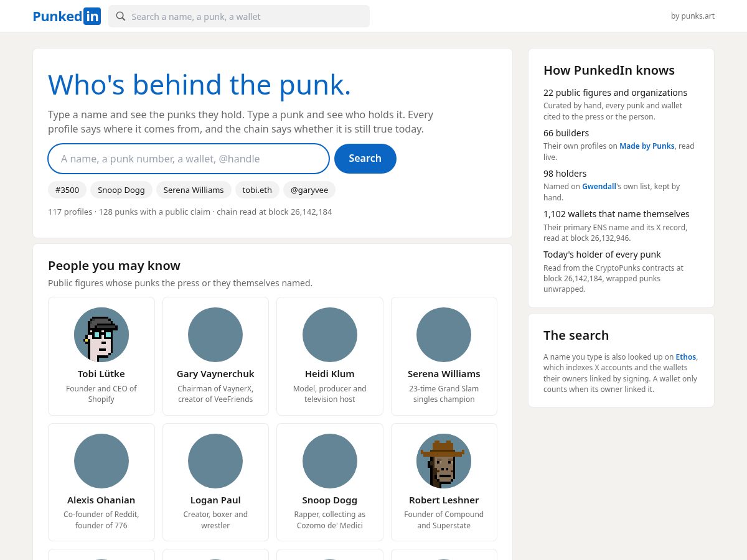This screenshot has height=560, width=747.
Task: Click '22 public figures and organizations'
Action: 615,93
